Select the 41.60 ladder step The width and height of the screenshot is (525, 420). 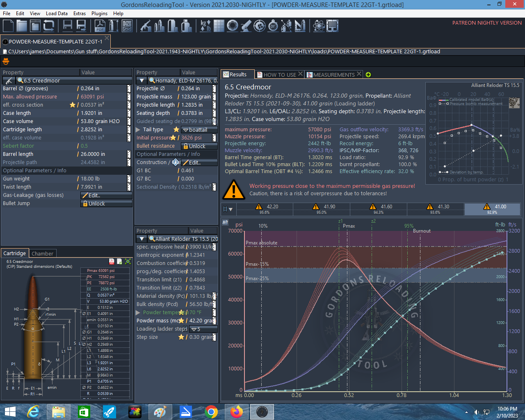point(379,209)
